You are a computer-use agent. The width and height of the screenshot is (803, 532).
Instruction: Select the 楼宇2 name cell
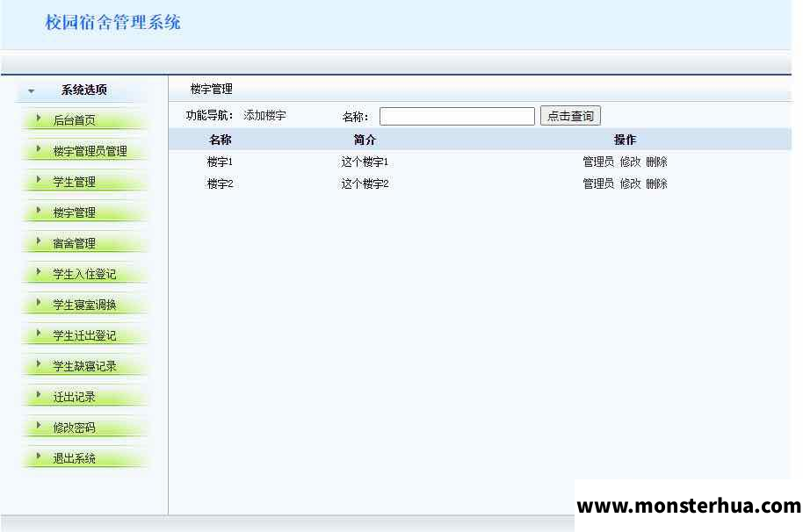pyautogui.click(x=220, y=183)
